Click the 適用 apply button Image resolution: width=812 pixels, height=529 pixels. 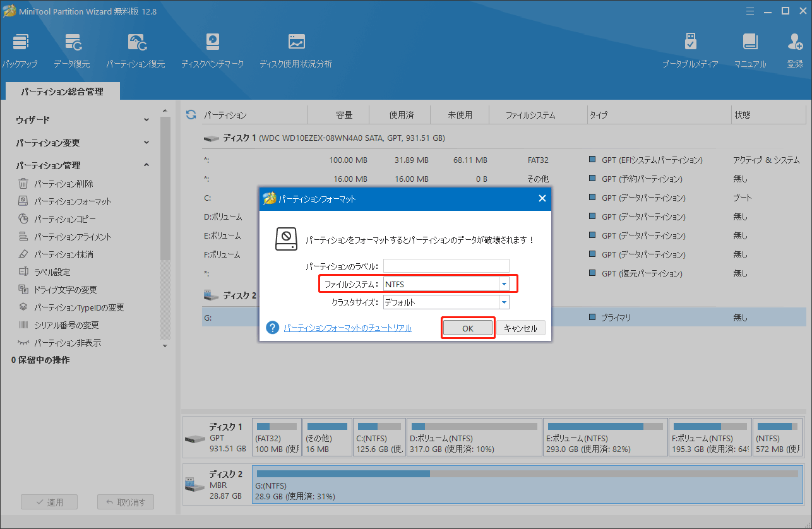pos(49,502)
